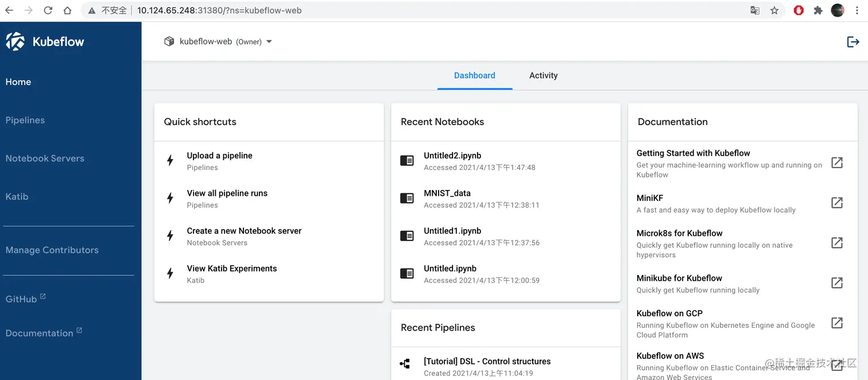
Task: Click the logout icon in top right
Action: [853, 42]
